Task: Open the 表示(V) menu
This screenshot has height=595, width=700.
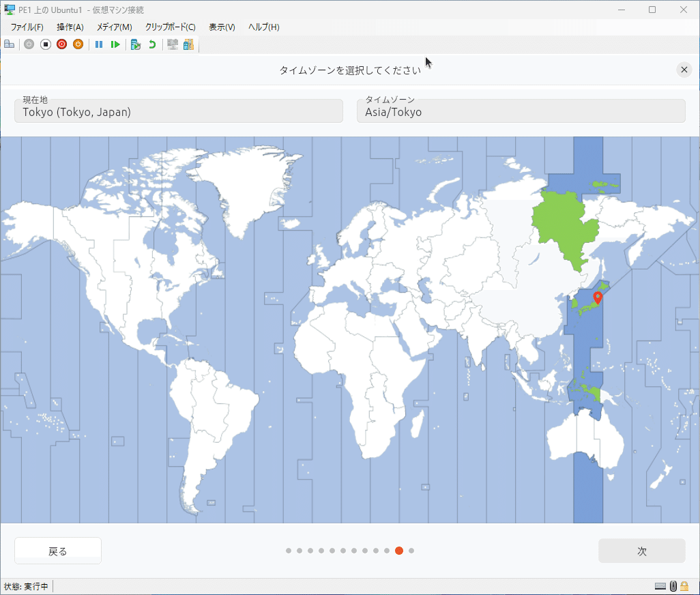Action: click(222, 27)
